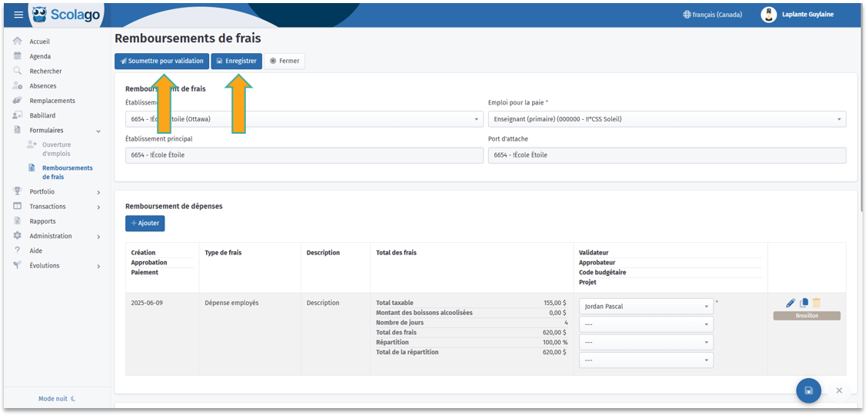Open Laplante Guylaine profile avatar

(x=768, y=15)
